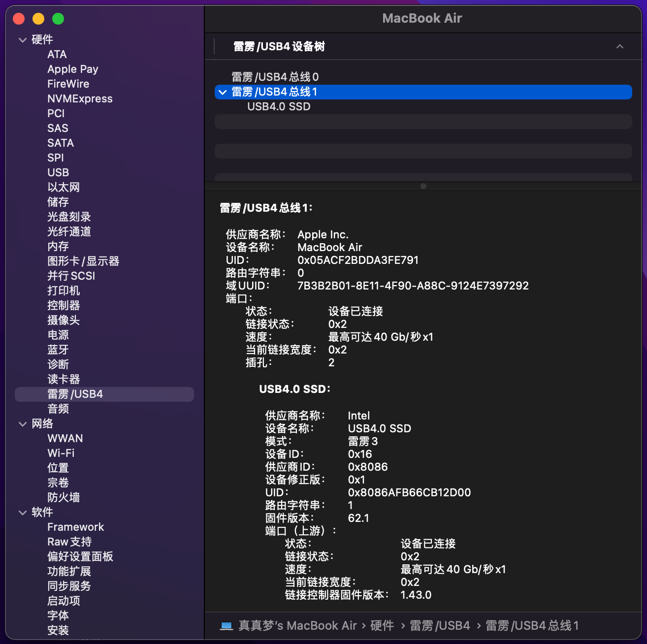Image resolution: width=647 pixels, height=644 pixels.
Task: Collapse the 网络 section in sidebar
Action: click(23, 424)
